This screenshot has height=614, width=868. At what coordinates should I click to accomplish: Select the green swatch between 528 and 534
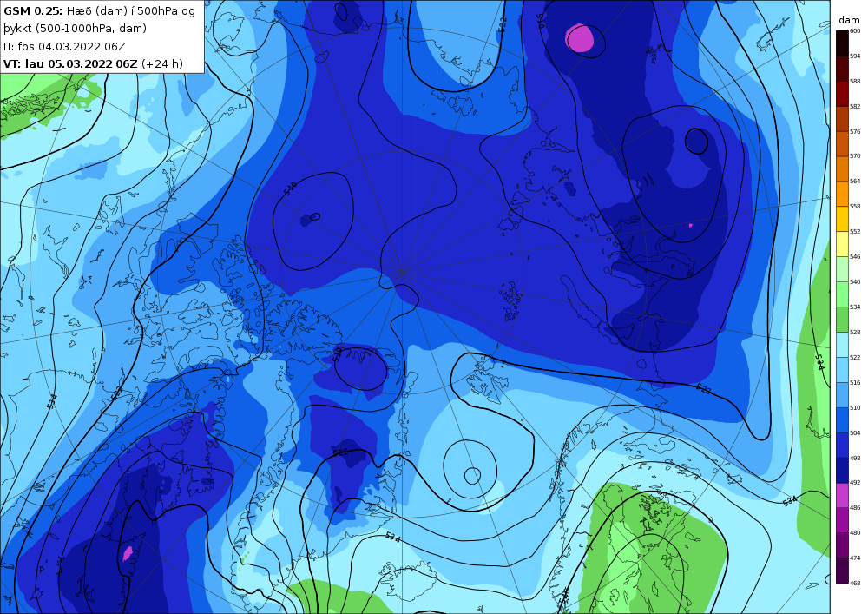pyautogui.click(x=842, y=320)
